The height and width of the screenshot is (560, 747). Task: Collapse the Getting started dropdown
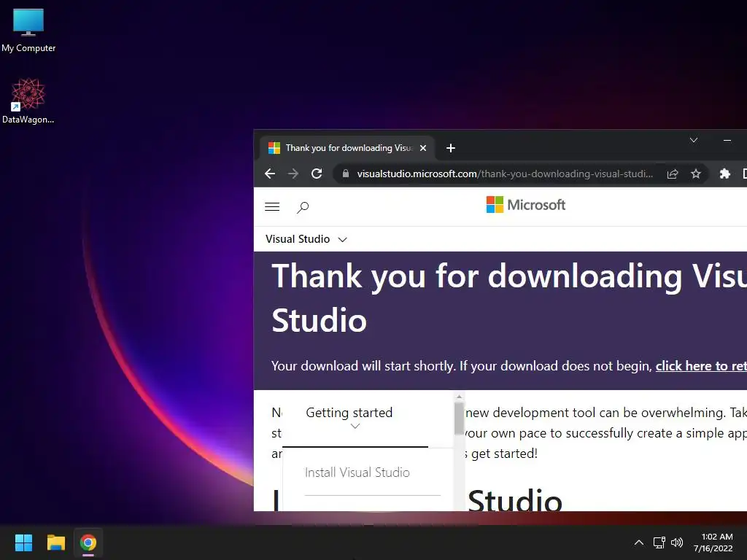(x=355, y=418)
